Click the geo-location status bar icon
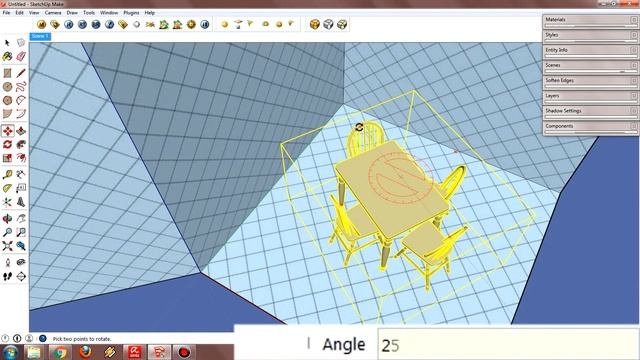Screen dimensions: 640x360 [x=5, y=338]
